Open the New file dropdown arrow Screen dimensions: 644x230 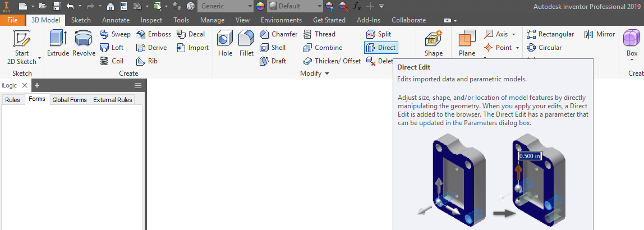coord(33,6)
